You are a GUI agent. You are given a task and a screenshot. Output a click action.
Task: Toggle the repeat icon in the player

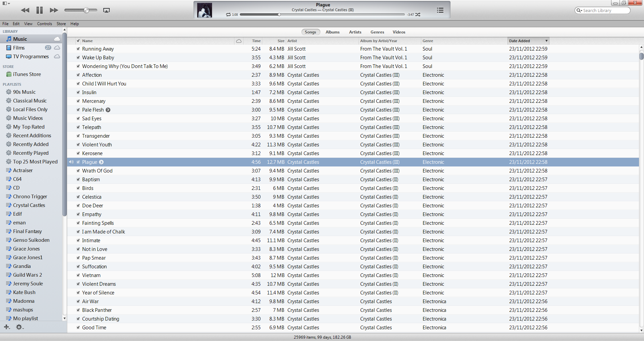pyautogui.click(x=228, y=15)
